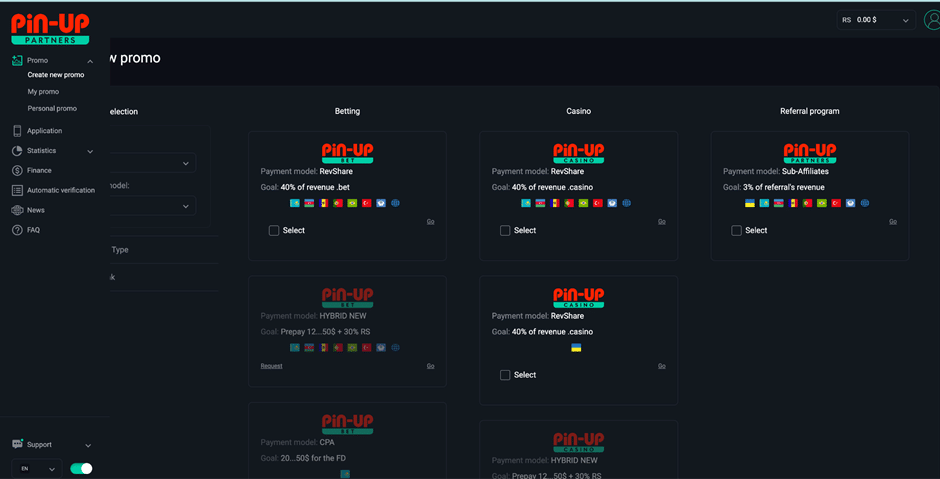Click the Pin-Up Partners logo on the Sub-Affiliates card
The image size is (940, 479).
[810, 153]
